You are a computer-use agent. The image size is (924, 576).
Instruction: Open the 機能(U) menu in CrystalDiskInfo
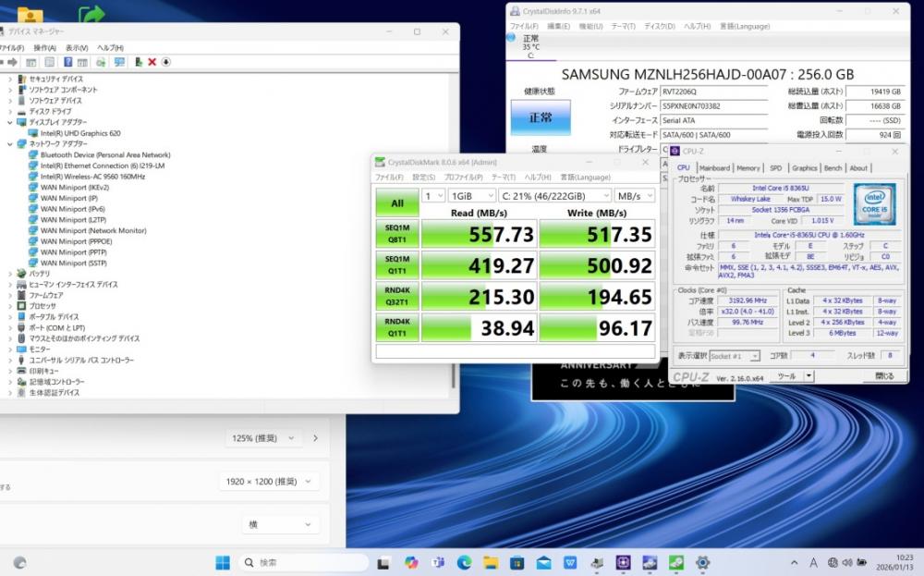pos(592,27)
